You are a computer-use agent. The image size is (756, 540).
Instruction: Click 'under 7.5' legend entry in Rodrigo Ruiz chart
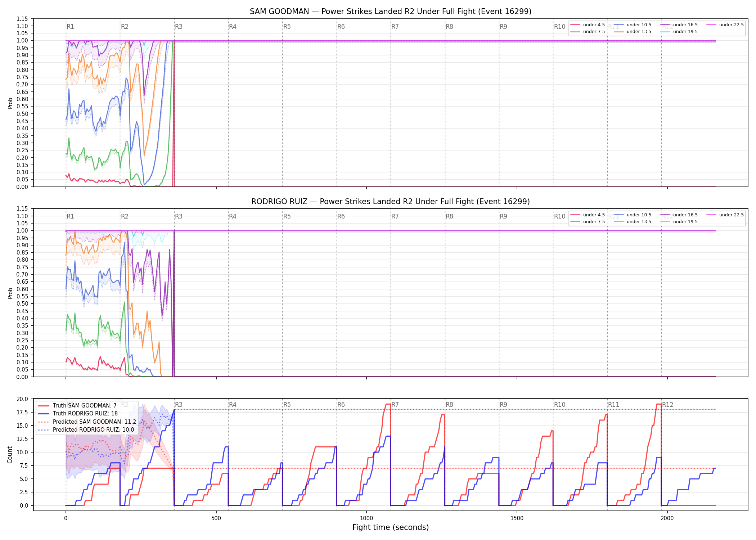click(x=588, y=222)
